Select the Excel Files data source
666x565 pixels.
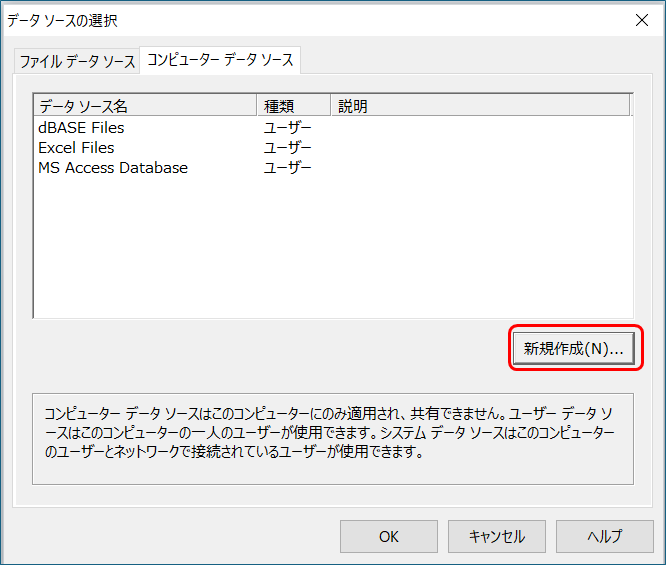pos(76,148)
